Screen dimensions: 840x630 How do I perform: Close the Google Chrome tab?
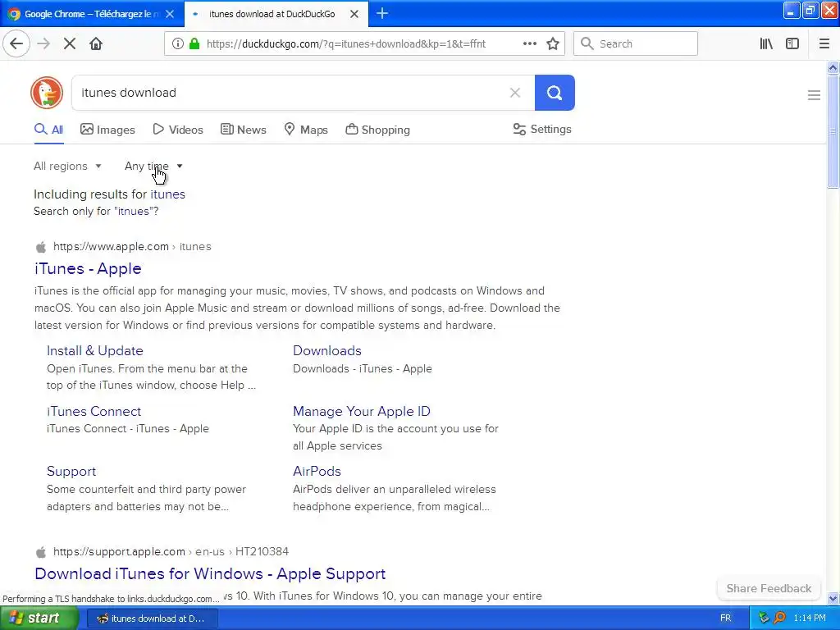[x=170, y=14]
